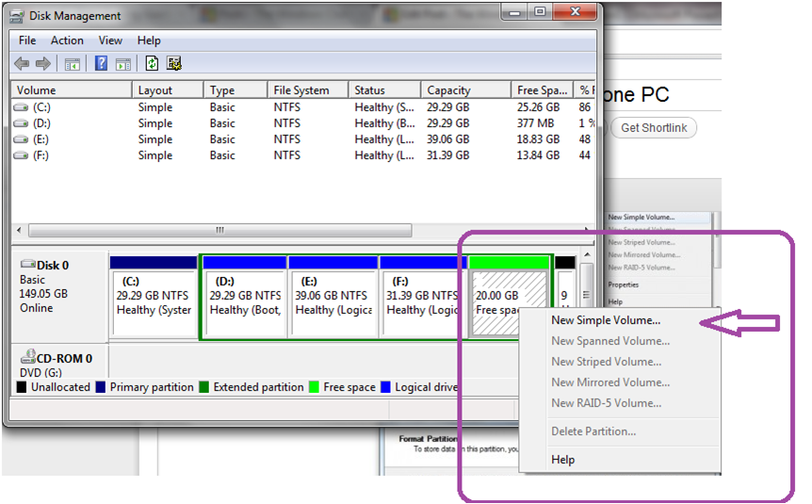Click the green Refresh toolbar icon
The height and width of the screenshot is (504, 812).
pos(152,64)
